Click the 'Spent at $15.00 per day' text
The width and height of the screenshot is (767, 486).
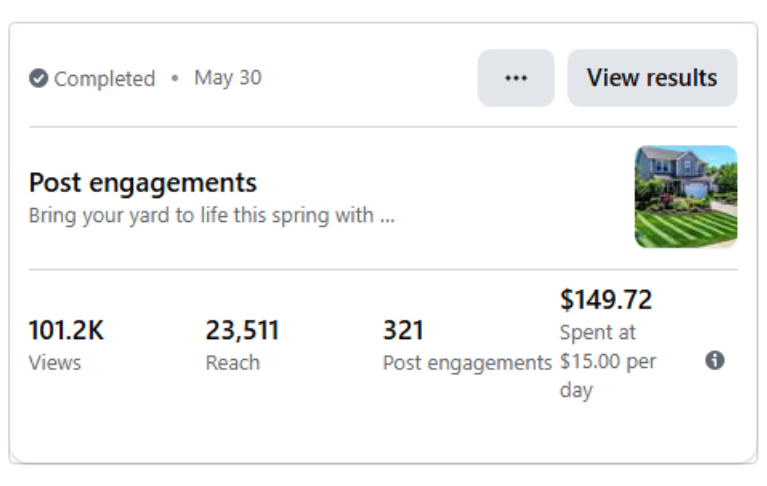(608, 361)
